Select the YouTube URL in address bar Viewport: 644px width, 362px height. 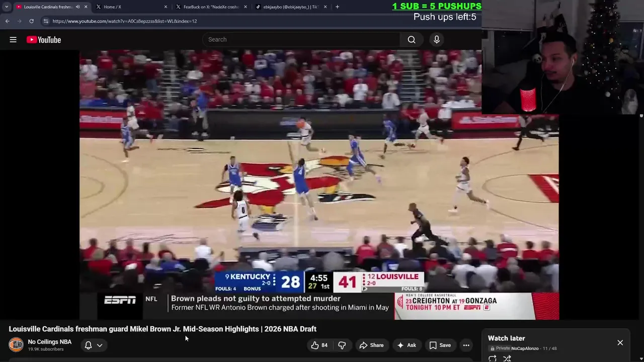coord(125,21)
